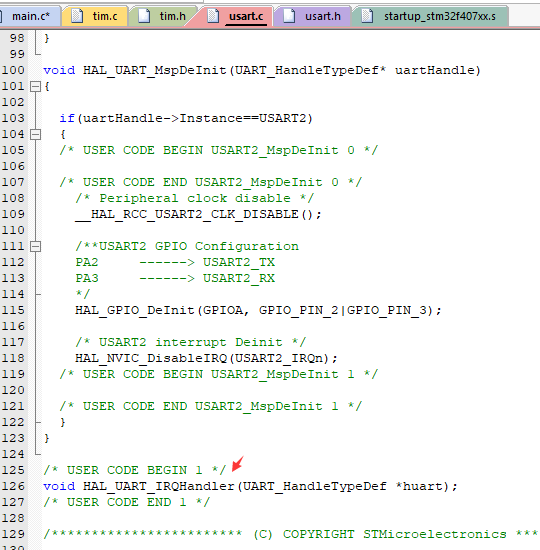Click the tim.h file icon
Image resolution: width=540 pixels, height=550 pixels.
144,16
